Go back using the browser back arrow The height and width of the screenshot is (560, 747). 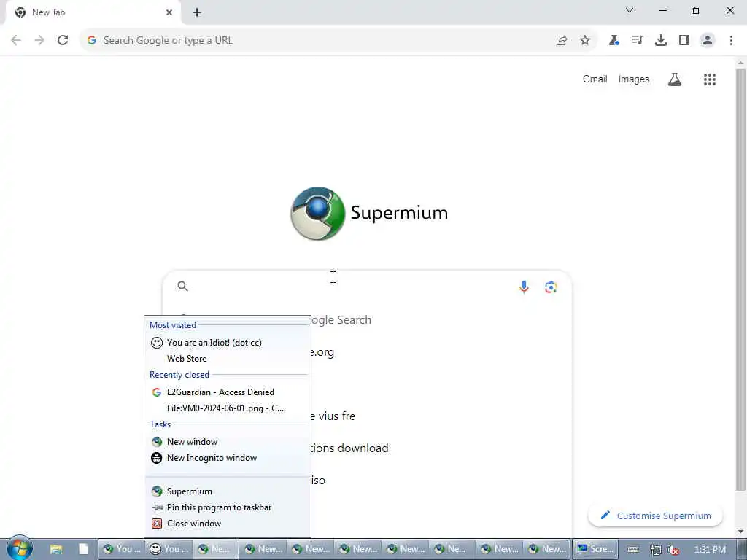[x=16, y=41]
